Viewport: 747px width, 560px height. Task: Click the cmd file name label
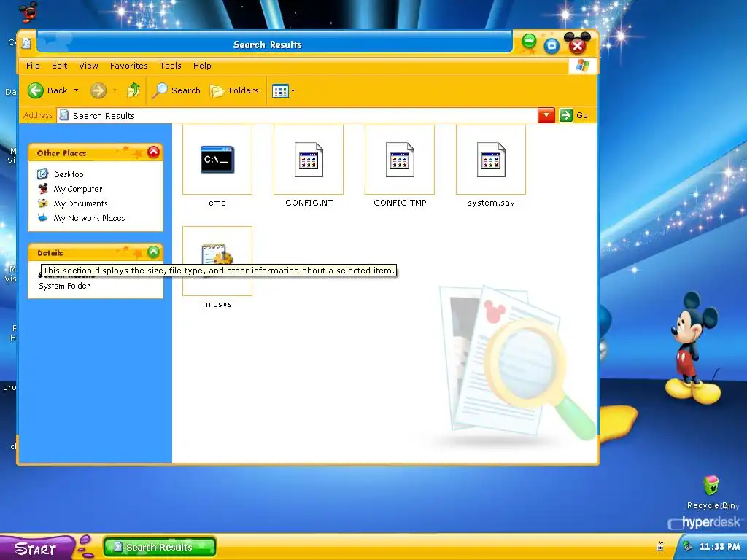coord(217,203)
